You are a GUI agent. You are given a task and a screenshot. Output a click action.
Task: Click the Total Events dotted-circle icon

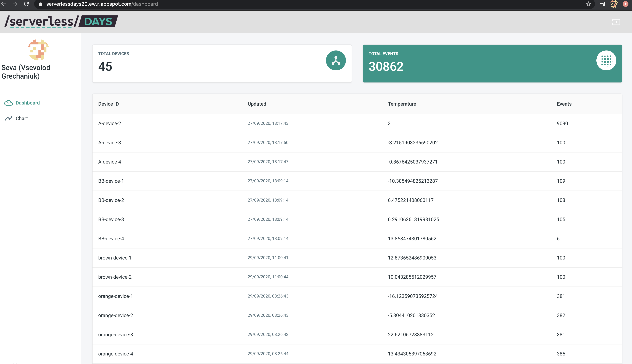[x=606, y=60]
